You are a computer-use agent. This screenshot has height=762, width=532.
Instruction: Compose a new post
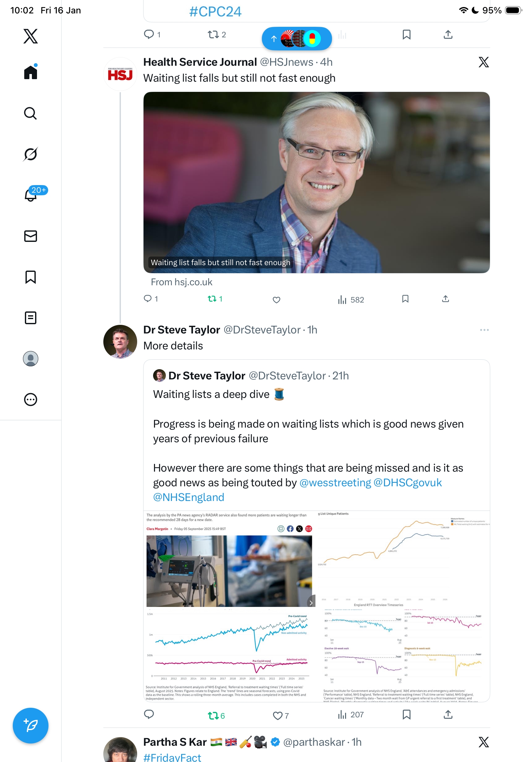(31, 726)
